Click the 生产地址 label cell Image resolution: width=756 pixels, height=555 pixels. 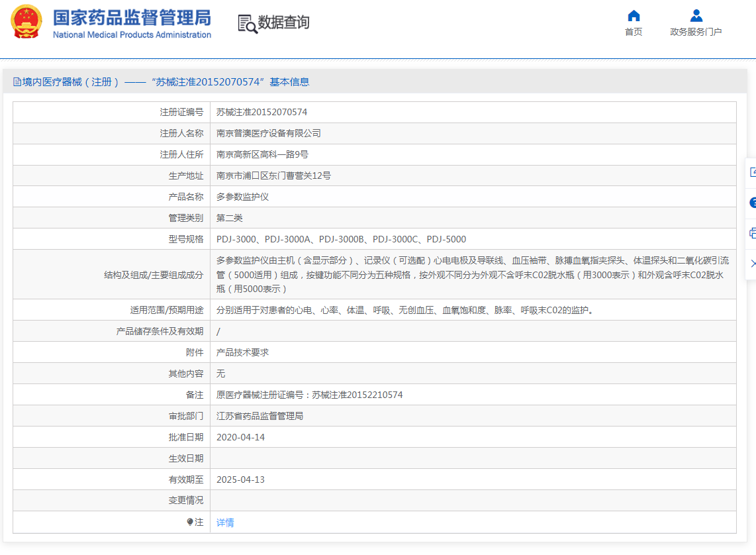[112, 176]
